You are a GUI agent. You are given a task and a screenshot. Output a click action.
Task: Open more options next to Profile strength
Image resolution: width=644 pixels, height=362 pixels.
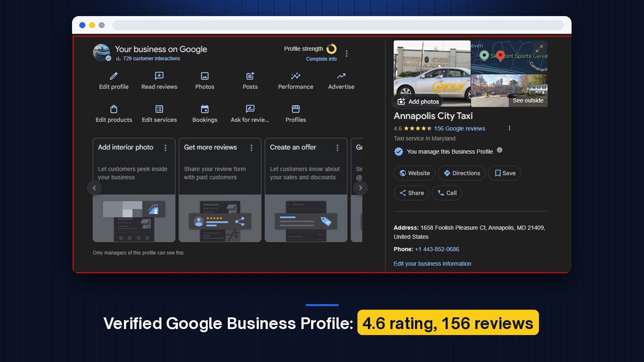coord(347,53)
